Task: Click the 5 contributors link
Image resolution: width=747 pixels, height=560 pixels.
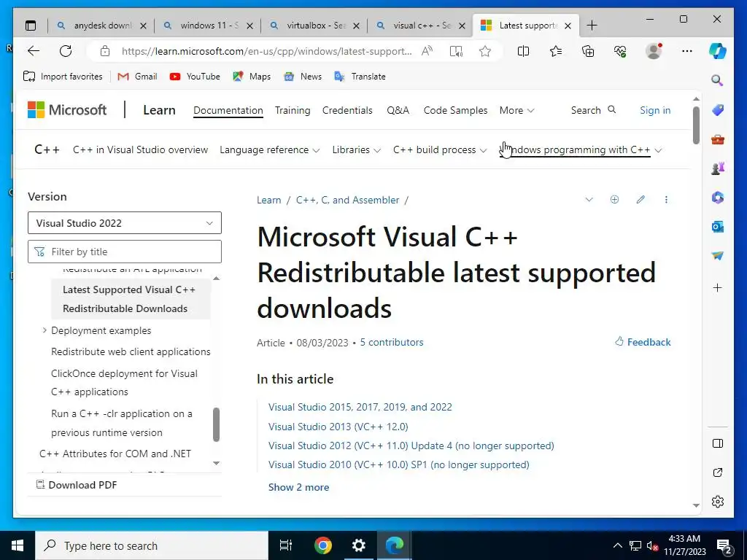Action: [392, 343]
